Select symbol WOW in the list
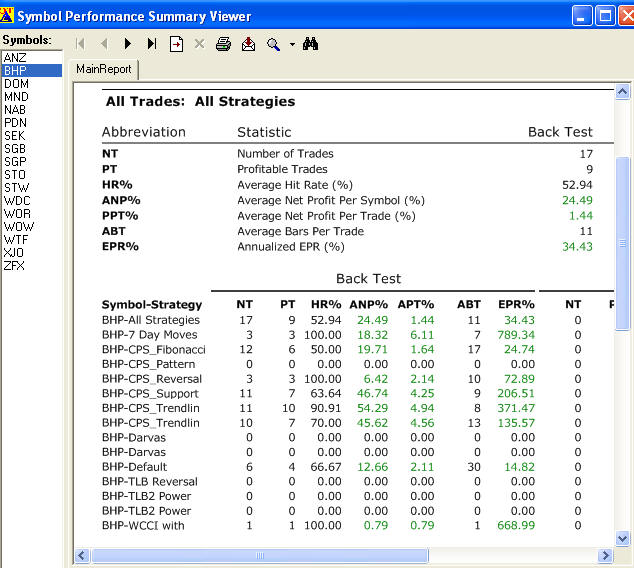Screen dimensions: 634x568 point(32,226)
